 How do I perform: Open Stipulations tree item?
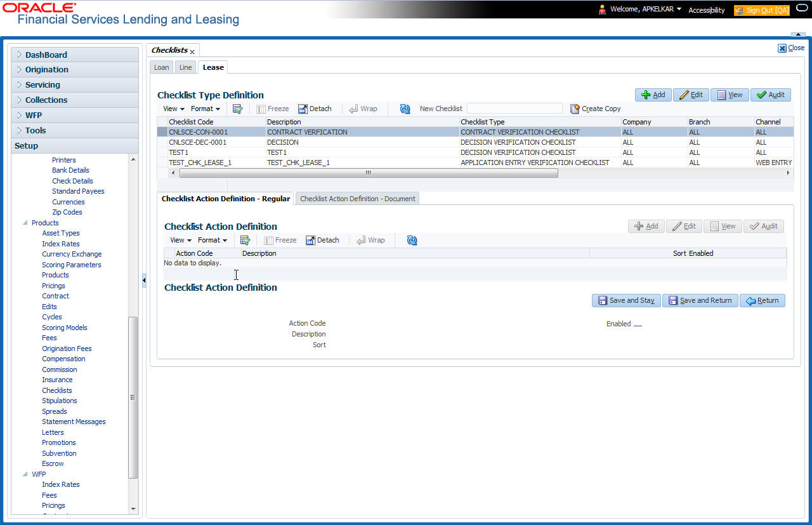[60, 401]
